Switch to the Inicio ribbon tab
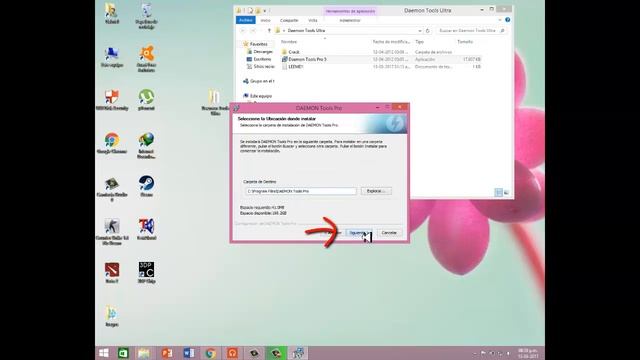Viewport: 640px width, 360px height. pyautogui.click(x=265, y=20)
